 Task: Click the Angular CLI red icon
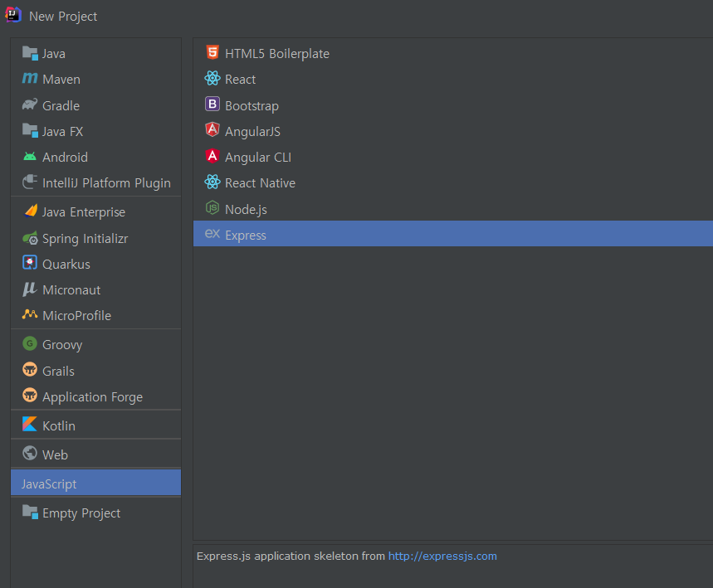212,156
